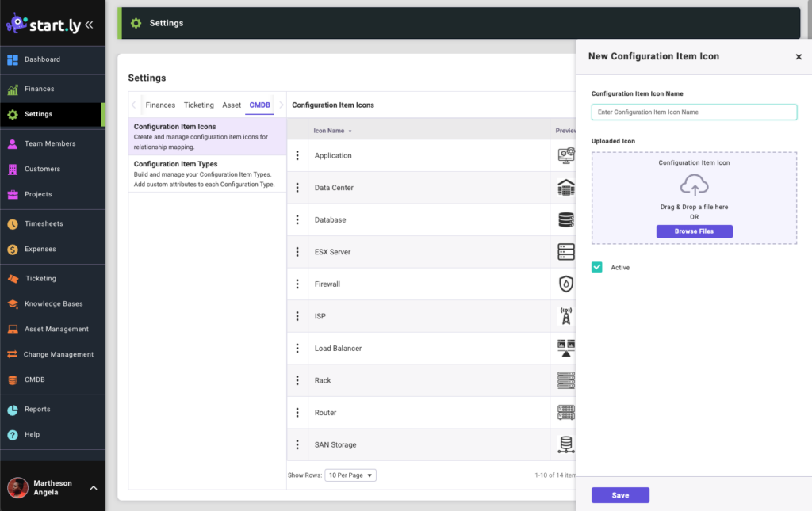Click the Browse Files button
812x511 pixels.
694,231
